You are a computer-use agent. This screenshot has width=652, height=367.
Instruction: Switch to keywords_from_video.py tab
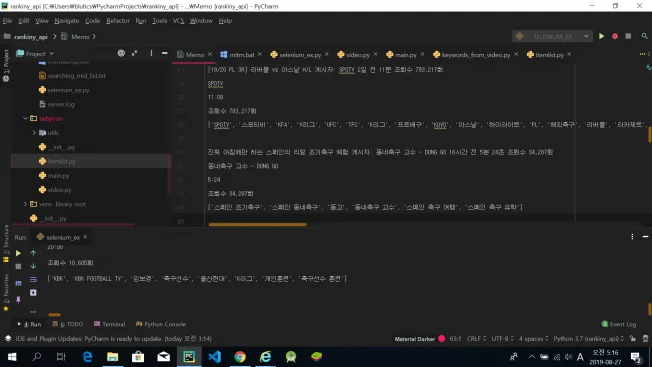(475, 54)
